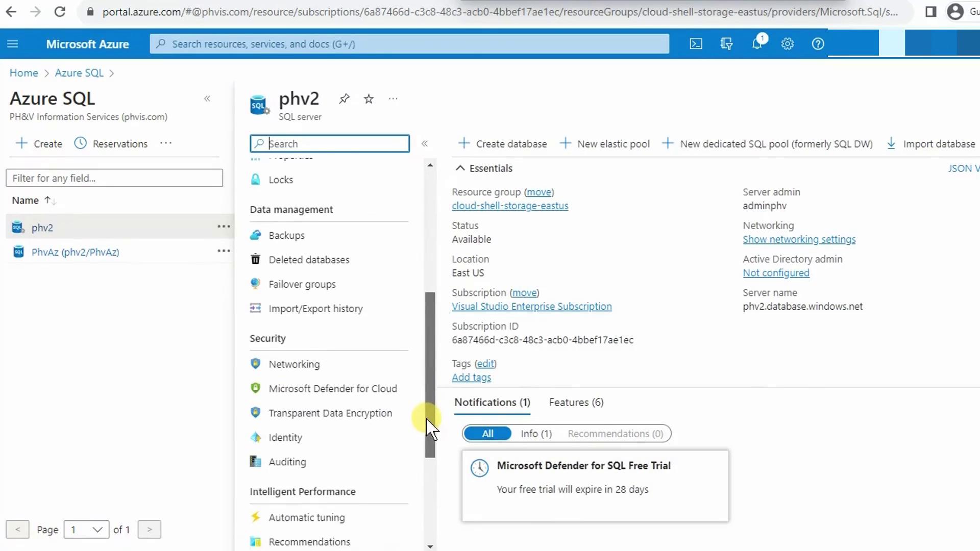Open Azure Cloud Shell icon
Viewport: 980px width, 551px height.
pos(696,44)
